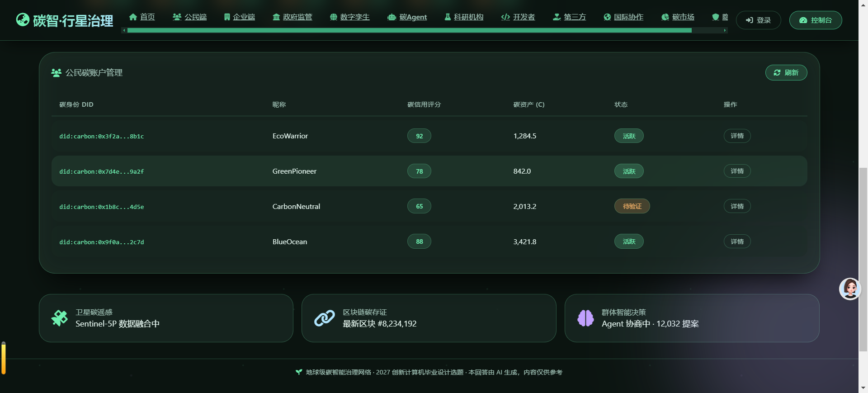Click the brain icon in 群体智能决策 card
Screen dimensions: 868x393
[585, 318]
